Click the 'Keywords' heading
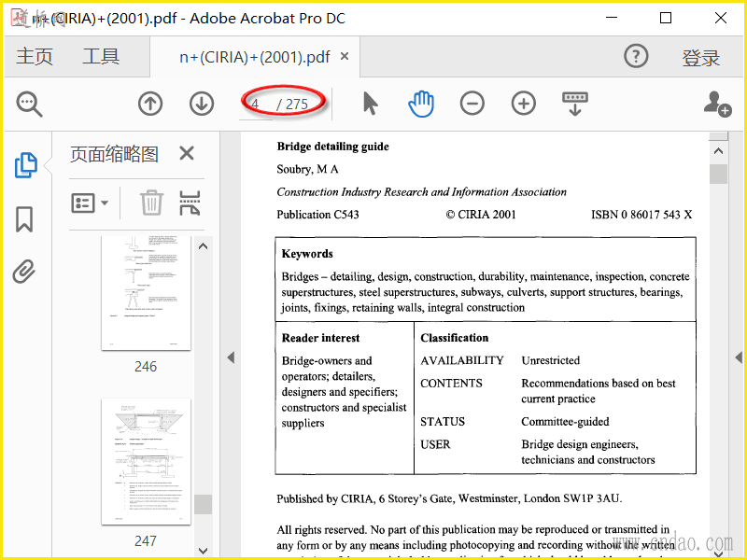747x560 pixels. 307,253
